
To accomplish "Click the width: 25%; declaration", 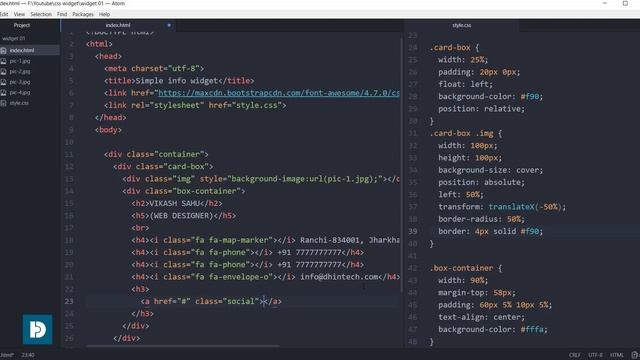I will [463, 60].
